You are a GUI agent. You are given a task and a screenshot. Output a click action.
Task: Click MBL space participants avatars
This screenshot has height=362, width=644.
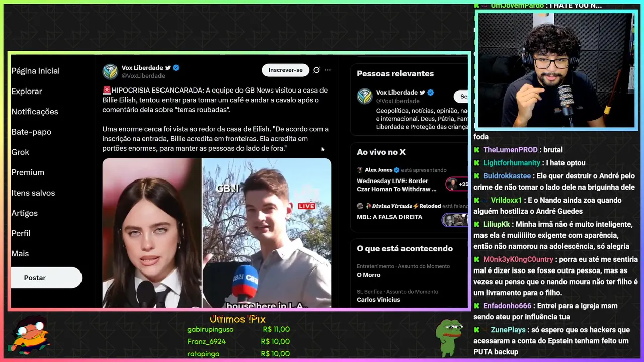pyautogui.click(x=455, y=220)
